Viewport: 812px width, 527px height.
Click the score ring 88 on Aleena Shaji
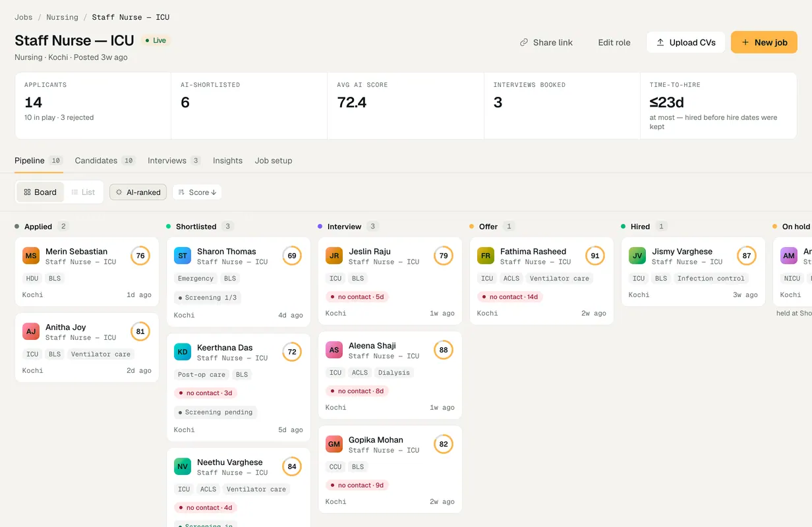(x=444, y=350)
